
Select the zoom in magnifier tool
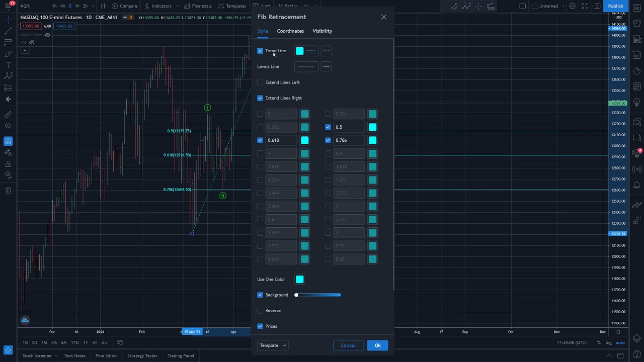[8, 126]
